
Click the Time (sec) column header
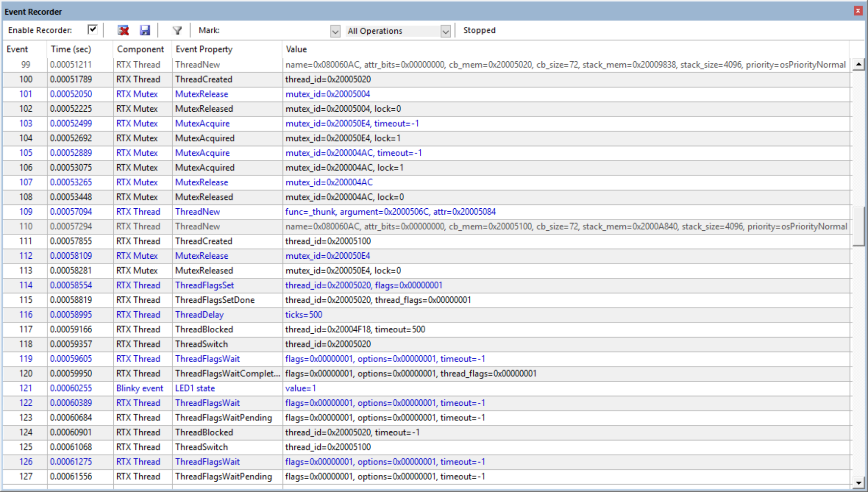[71, 49]
